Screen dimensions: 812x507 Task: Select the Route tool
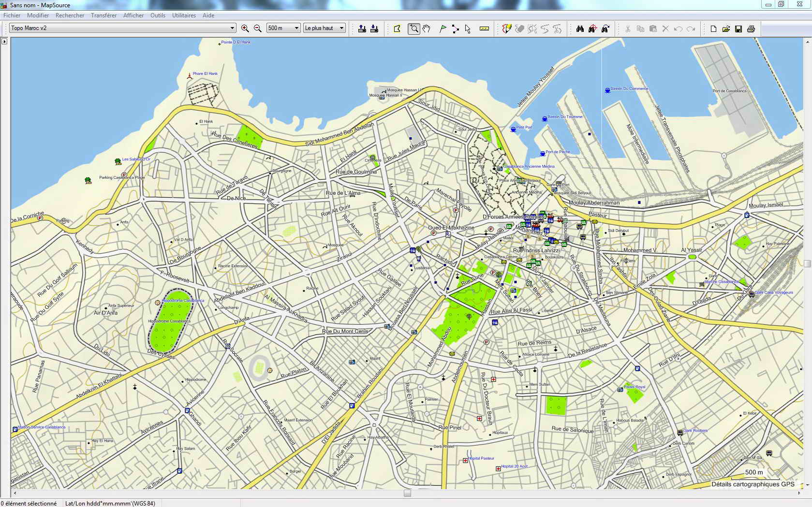click(455, 29)
